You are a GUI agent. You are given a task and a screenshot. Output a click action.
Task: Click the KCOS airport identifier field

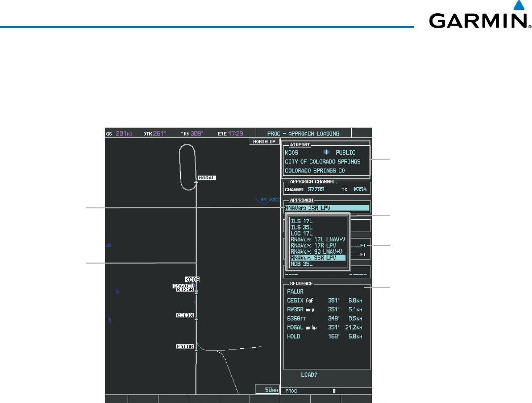click(x=292, y=153)
